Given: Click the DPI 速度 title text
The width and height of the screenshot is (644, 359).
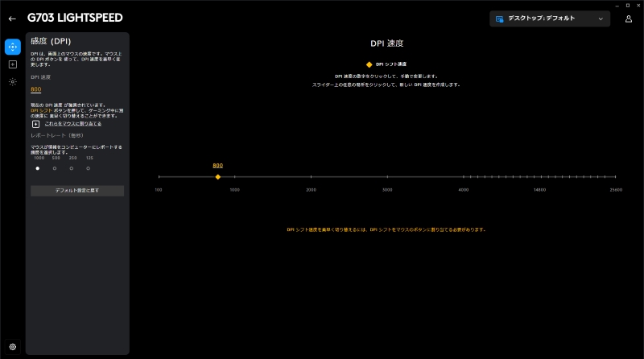Looking at the screenshot, I should tap(387, 43).
